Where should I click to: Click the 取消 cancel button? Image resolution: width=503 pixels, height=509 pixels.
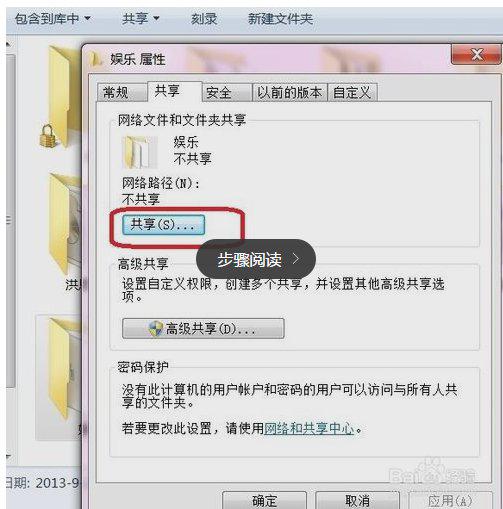(357, 500)
